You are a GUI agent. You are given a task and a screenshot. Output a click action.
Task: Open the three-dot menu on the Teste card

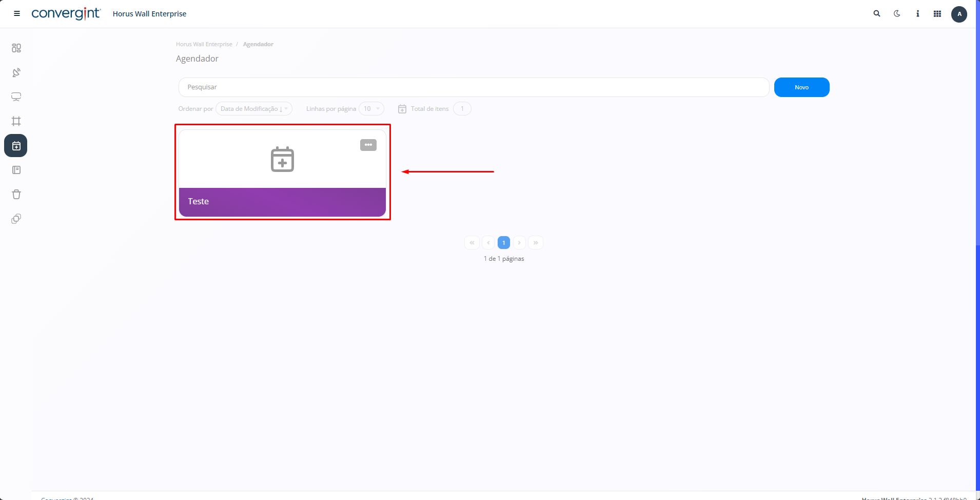click(368, 145)
